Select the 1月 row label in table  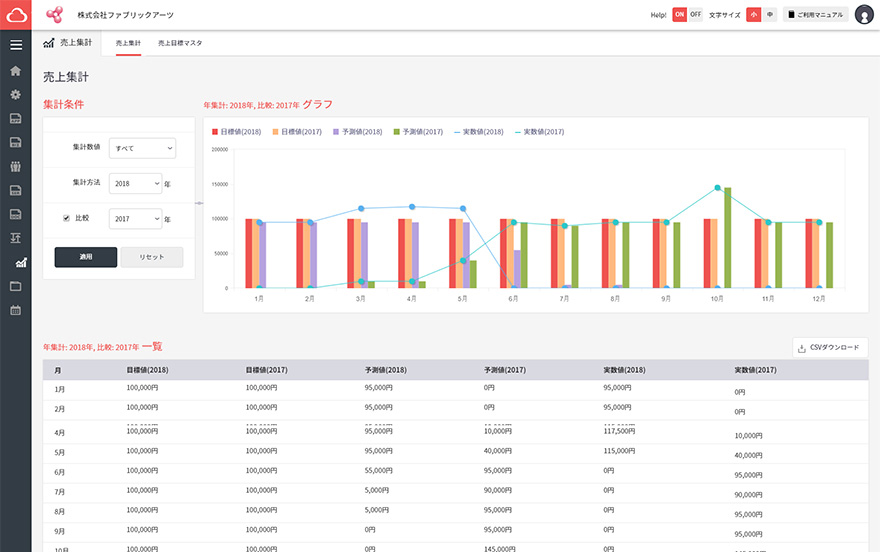[59, 389]
